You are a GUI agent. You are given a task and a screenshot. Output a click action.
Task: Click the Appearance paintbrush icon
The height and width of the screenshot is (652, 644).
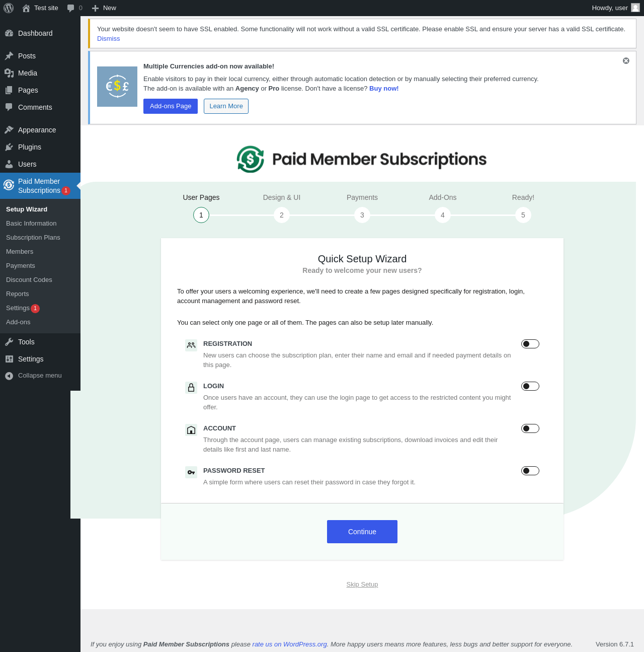pyautogui.click(x=9, y=130)
